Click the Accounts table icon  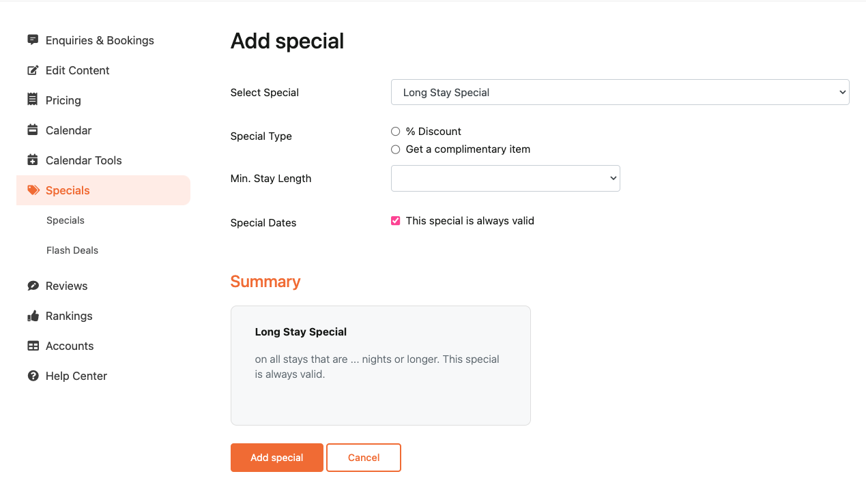coord(33,346)
